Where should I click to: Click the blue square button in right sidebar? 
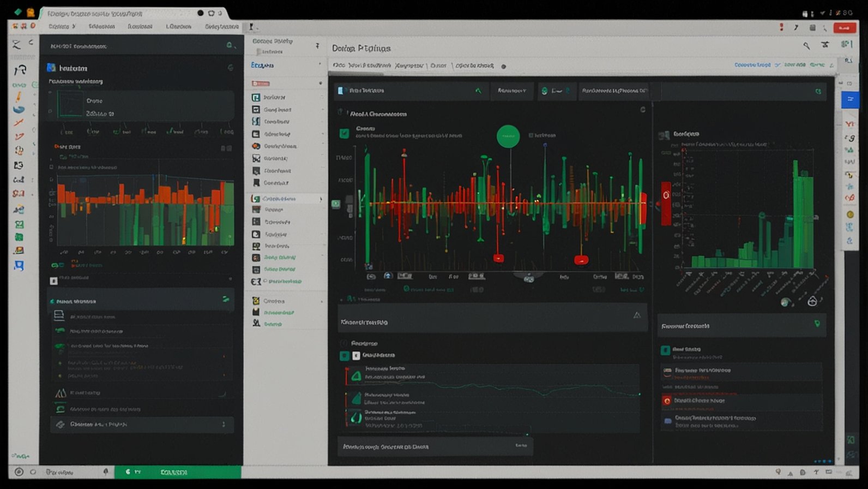pyautogui.click(x=849, y=99)
